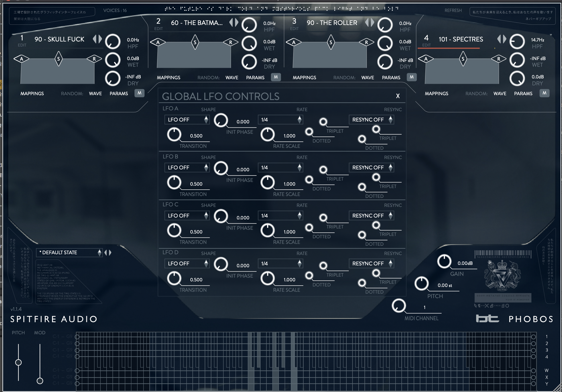Screen dimensions: 562x392
Task: Click the LFO A RATE SCALE knob
Action: pyautogui.click(x=267, y=134)
